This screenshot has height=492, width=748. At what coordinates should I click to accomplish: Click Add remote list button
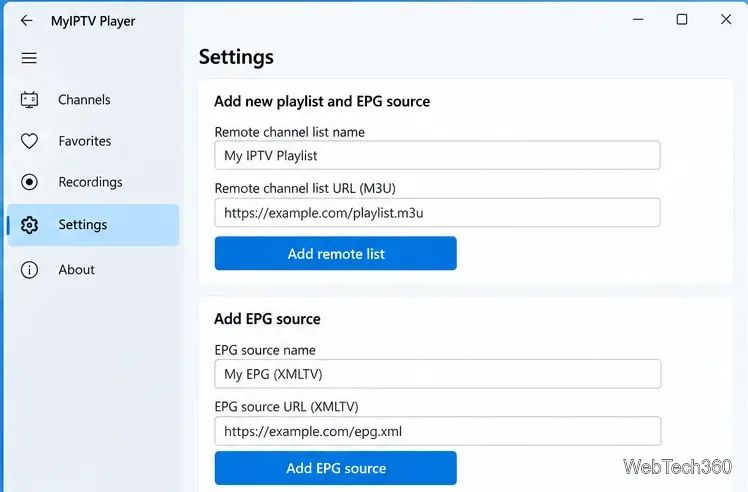click(x=335, y=253)
